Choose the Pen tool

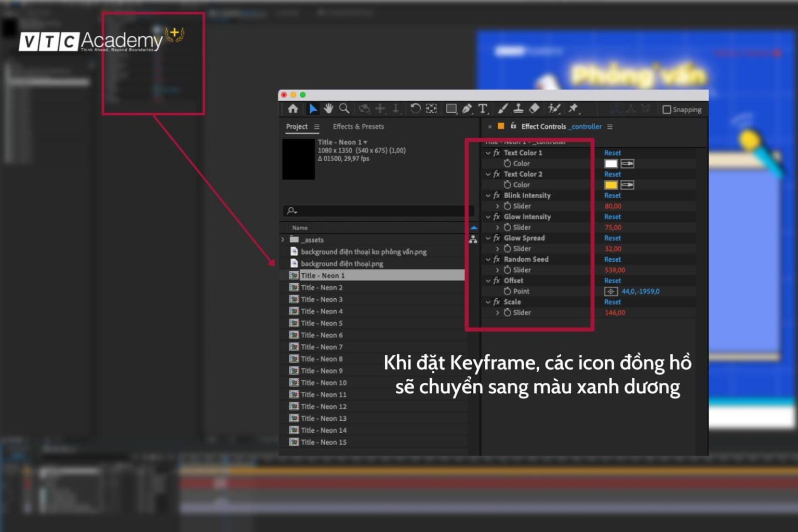tap(467, 109)
